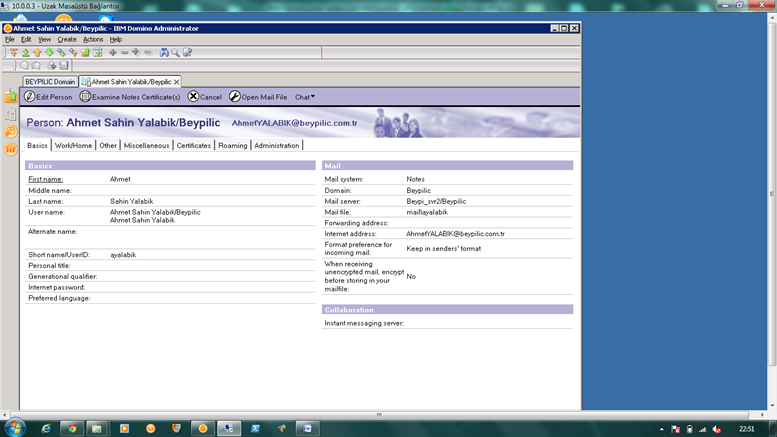Screen dimensions: 777x437
Task: Open the Create menu
Action: click(66, 39)
